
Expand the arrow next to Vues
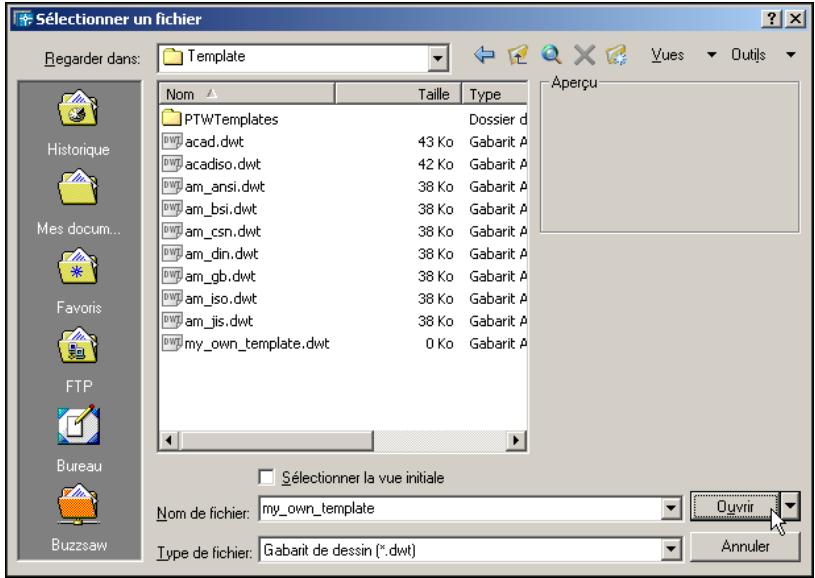[712, 55]
